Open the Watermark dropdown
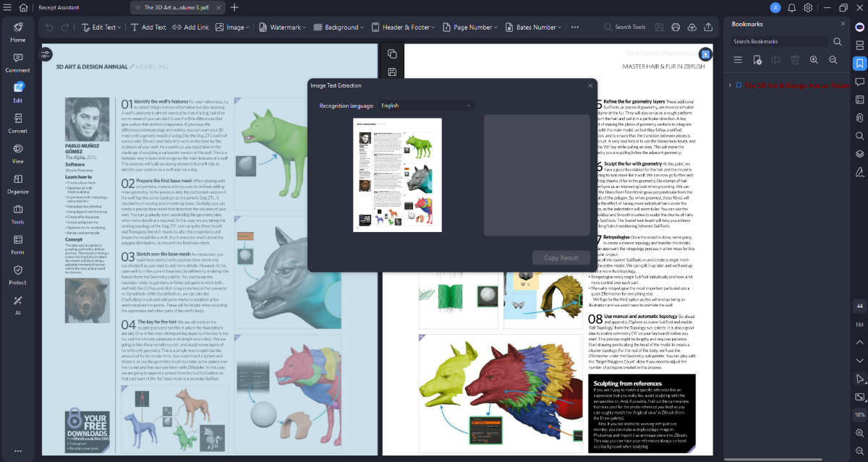Viewport: 868px width, 462px height. [x=282, y=27]
